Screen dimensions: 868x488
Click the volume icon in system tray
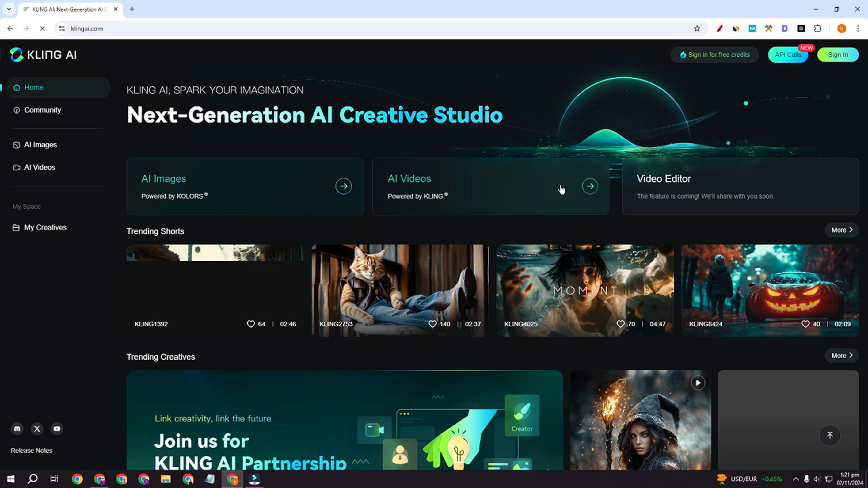click(817, 479)
